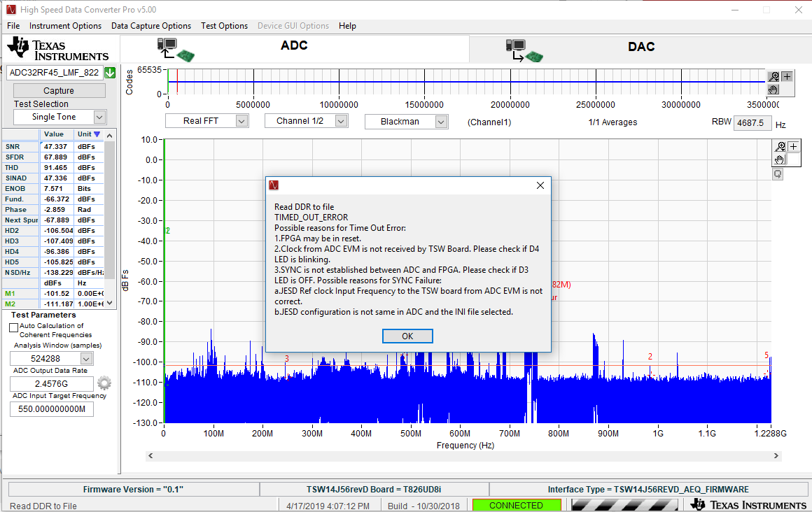This screenshot has width=812, height=512.
Task: Click the green download arrow beside ADC32RF45_LMF_822
Action: 110,73
